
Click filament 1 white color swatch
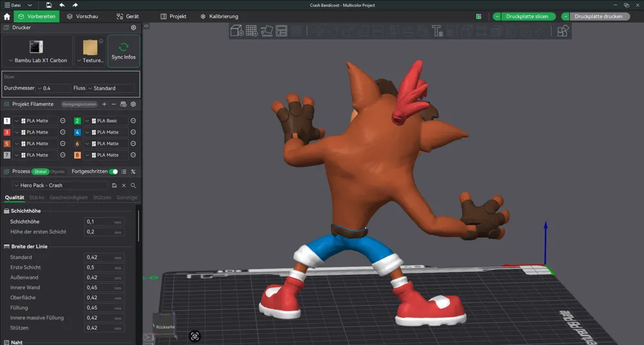coord(7,121)
